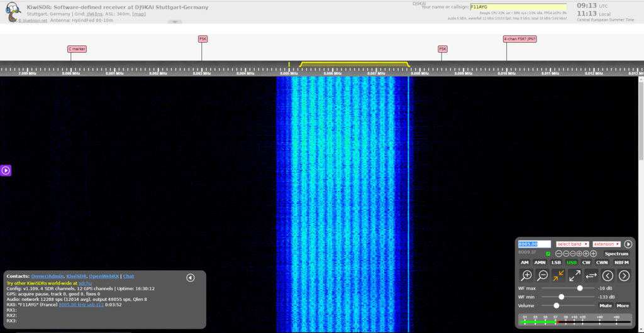Click the yellow passband indicator on scale
644x333 pixels.
click(x=355, y=64)
